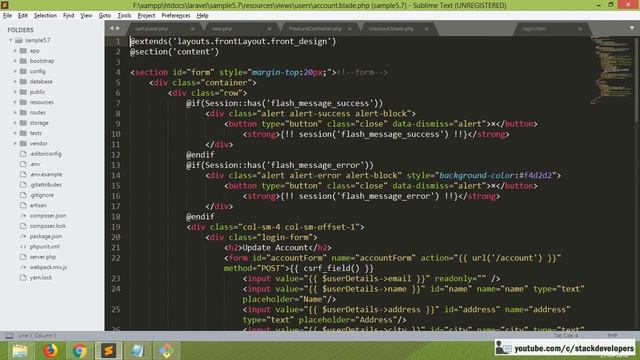This screenshot has width=640, height=360.
Task: Click the app folder icon
Action: pyautogui.click(x=23, y=51)
